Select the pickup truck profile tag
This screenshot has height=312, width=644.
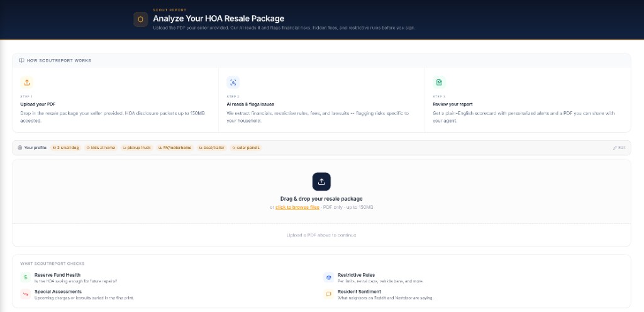[137, 148]
